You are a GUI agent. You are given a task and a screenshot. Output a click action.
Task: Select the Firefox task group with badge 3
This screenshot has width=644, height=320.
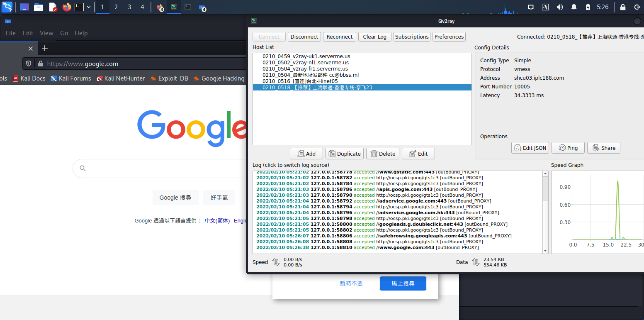click(160, 7)
